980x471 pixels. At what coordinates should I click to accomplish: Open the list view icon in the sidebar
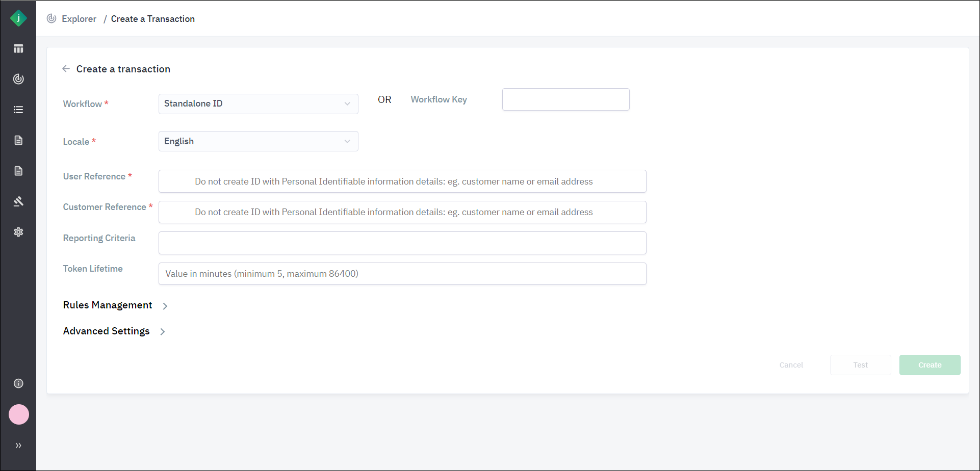(18, 110)
